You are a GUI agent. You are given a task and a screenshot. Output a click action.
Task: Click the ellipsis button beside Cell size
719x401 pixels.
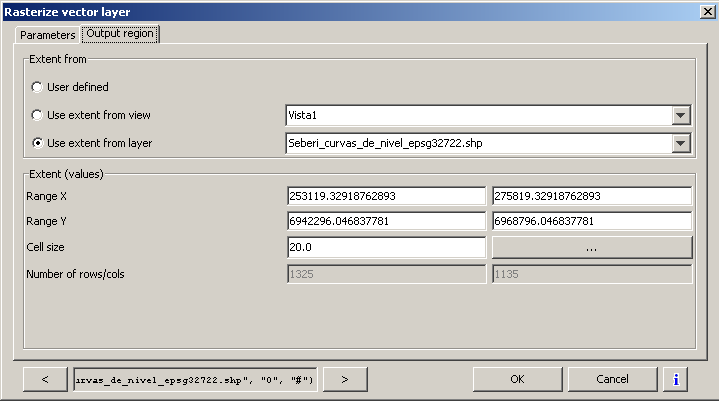pos(592,247)
